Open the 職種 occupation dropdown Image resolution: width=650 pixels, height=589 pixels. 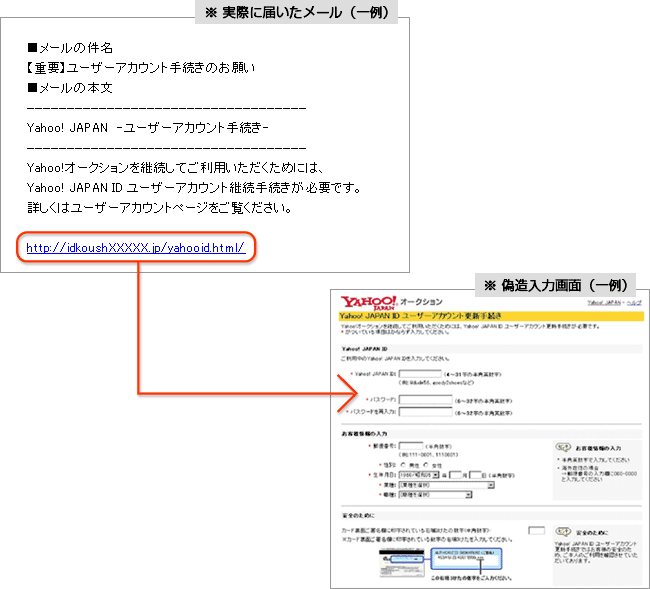(435, 494)
